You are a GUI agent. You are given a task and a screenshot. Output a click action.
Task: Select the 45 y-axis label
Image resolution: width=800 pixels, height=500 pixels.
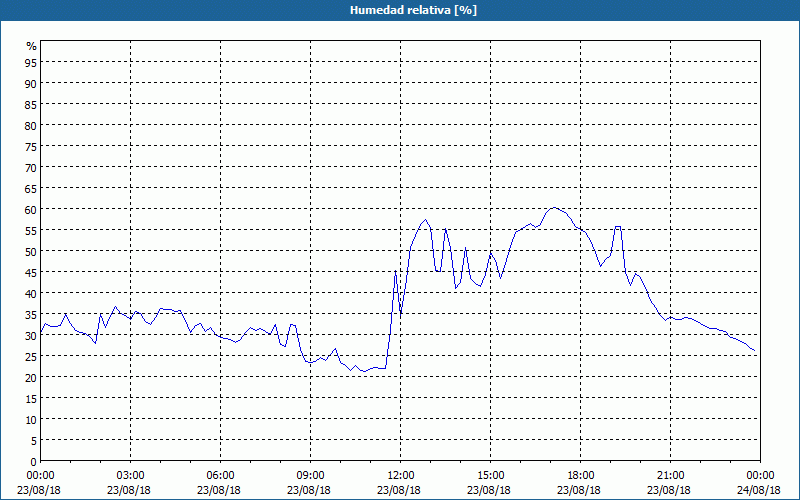[31, 272]
